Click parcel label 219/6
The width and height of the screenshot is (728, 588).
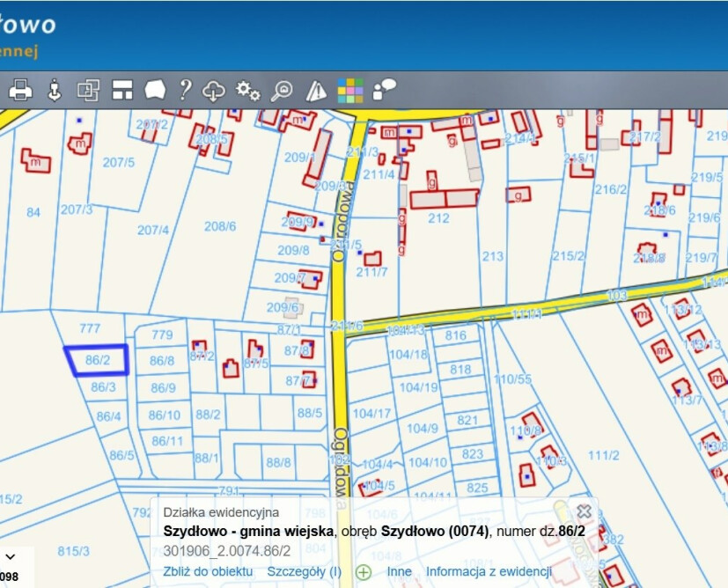(704, 217)
